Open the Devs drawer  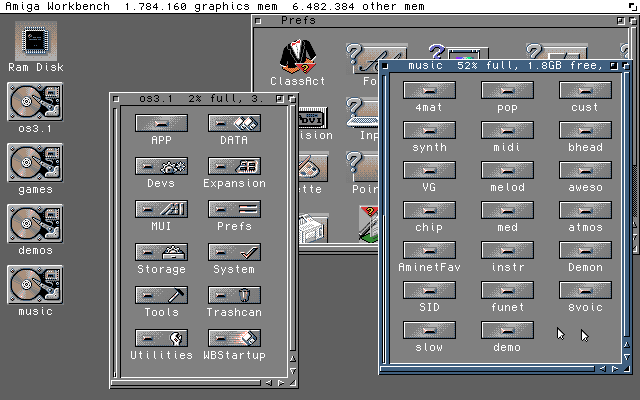161,166
